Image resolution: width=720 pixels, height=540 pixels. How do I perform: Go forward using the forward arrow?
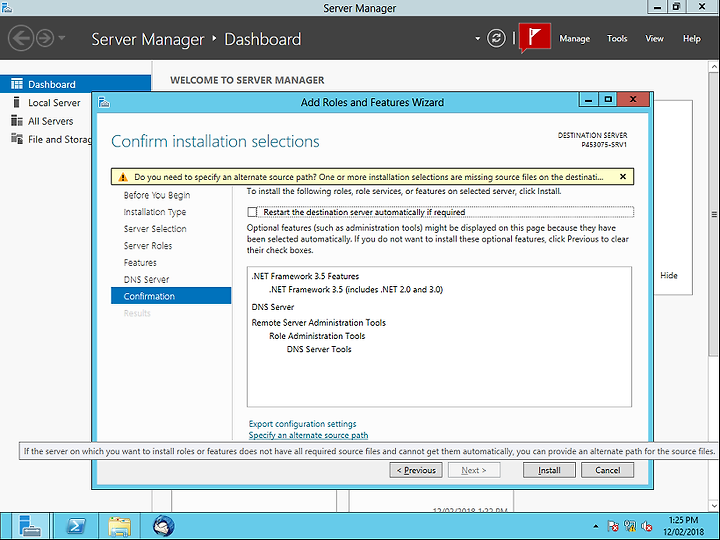pos(45,38)
